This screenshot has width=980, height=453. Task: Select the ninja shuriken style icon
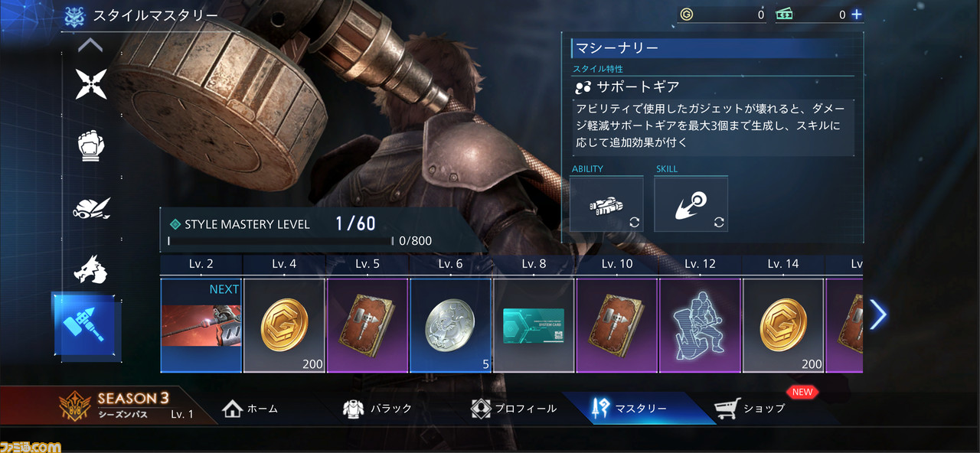pos(91,84)
